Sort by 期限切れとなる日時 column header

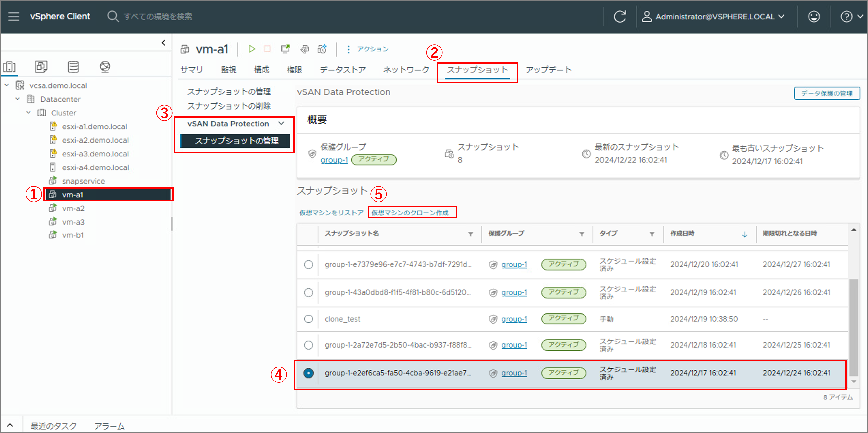790,233
